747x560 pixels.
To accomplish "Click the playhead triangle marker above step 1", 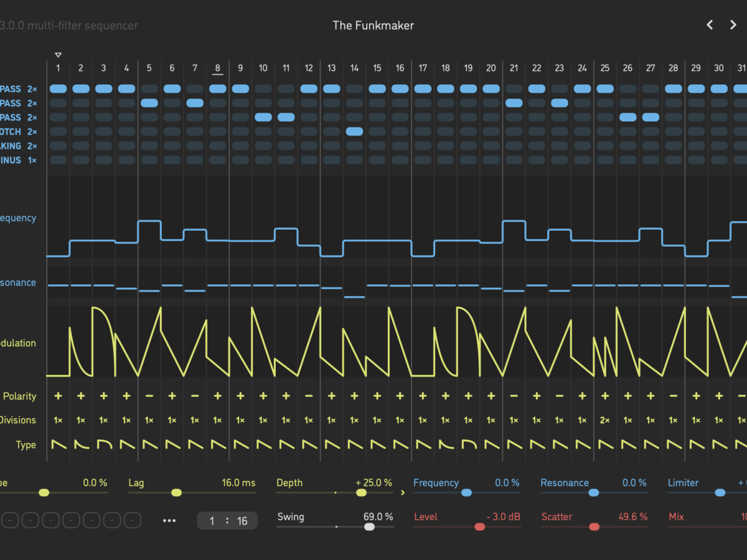I will [58, 55].
